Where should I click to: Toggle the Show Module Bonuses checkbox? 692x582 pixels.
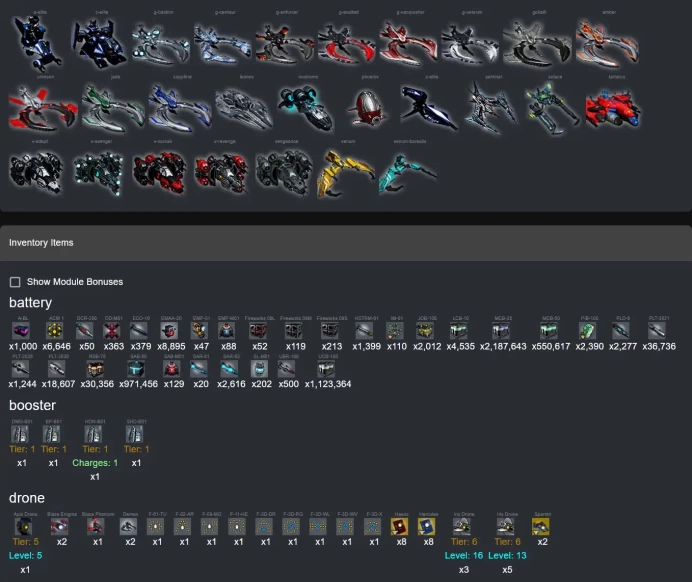click(x=15, y=282)
